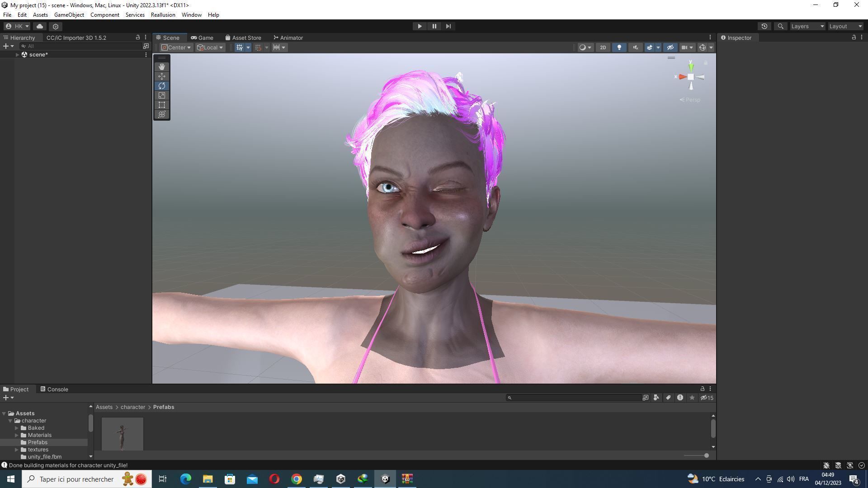Open the Undo History button
This screenshot has width=868, height=488.
point(764,26)
